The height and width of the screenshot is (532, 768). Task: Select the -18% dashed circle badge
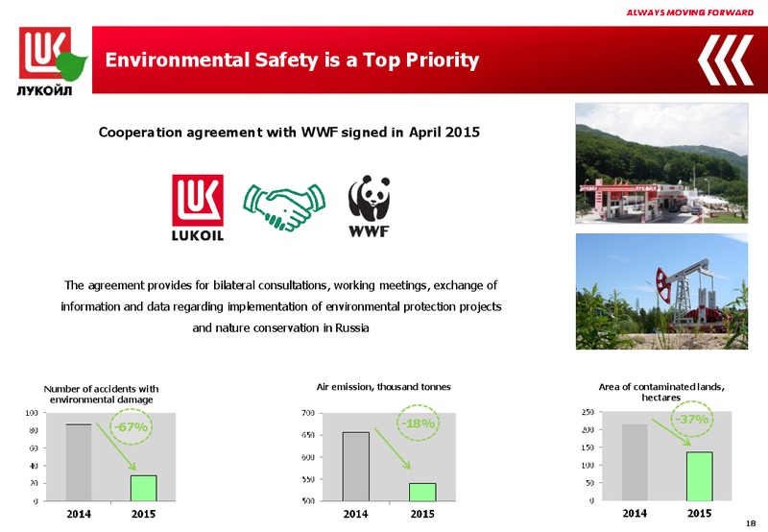point(418,423)
